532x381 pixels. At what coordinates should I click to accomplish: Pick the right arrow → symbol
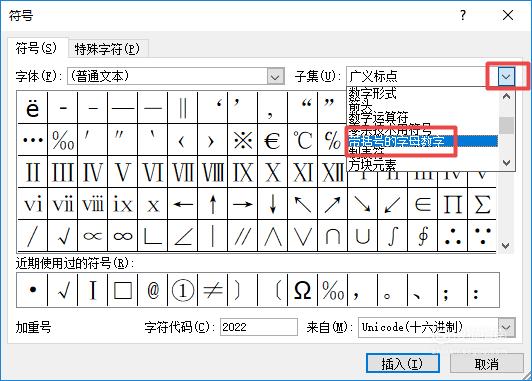point(243,204)
